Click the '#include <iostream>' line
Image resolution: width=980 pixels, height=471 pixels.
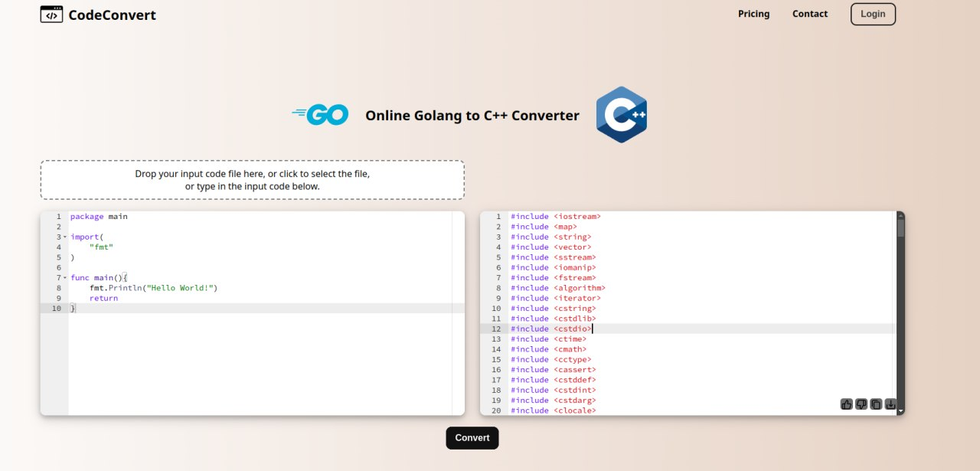[556, 217]
